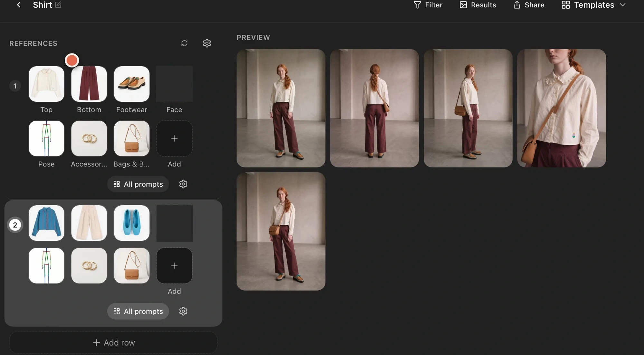The height and width of the screenshot is (355, 644).
Task: Select the Footwear shoe reference in row 1
Action: tap(132, 84)
